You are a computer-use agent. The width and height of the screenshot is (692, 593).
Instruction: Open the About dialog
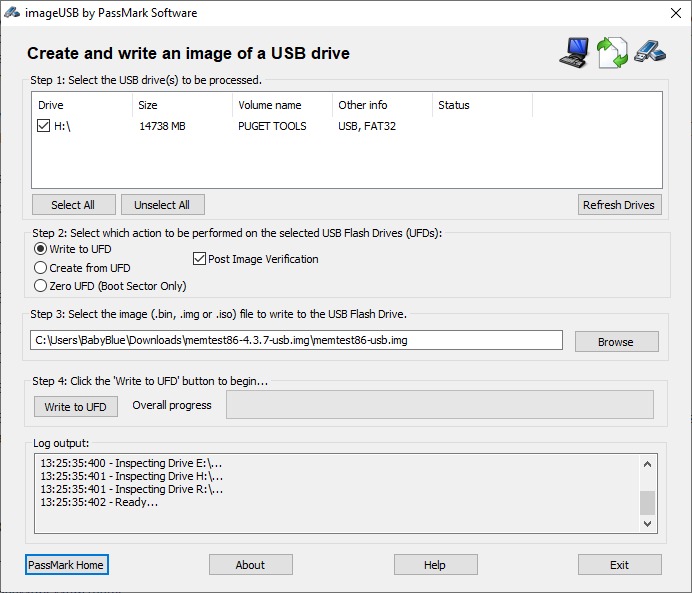click(x=250, y=565)
